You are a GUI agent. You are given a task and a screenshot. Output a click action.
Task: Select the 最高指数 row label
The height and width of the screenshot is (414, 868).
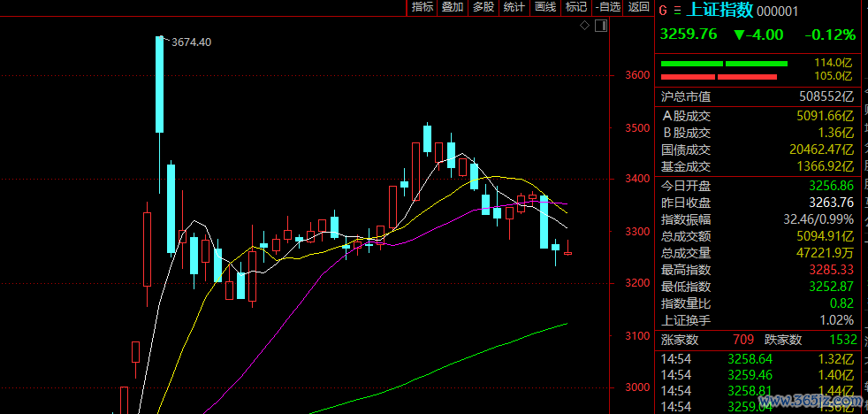coord(686,270)
